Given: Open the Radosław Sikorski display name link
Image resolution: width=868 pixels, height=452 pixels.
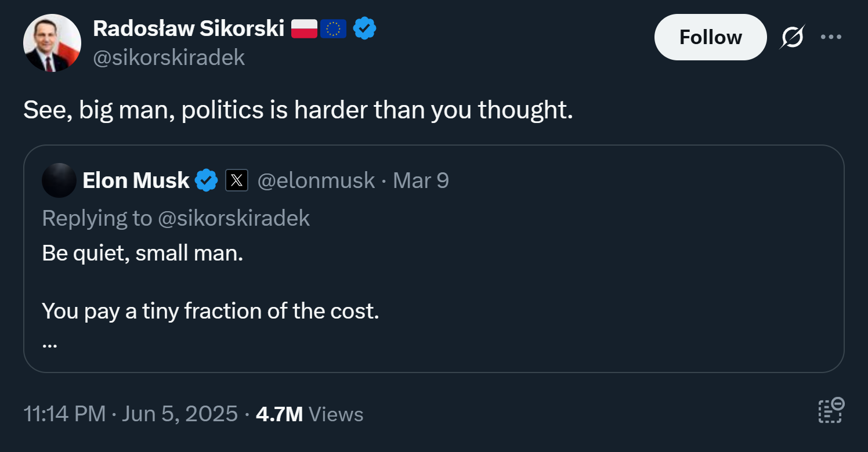Looking at the screenshot, I should (x=188, y=28).
